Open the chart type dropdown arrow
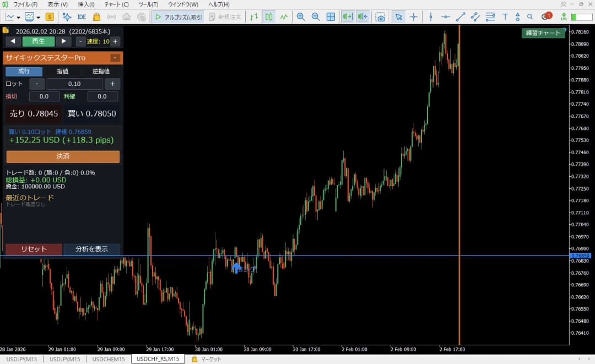This screenshot has height=364, width=595. tap(18, 18)
